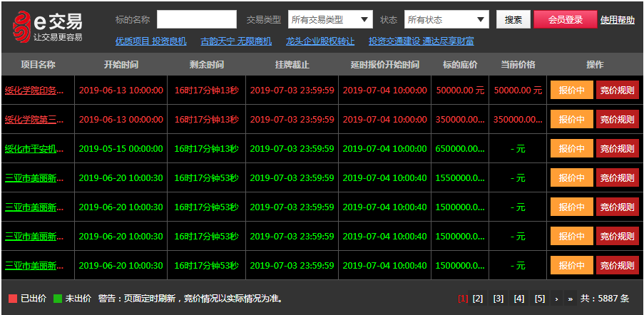The height and width of the screenshot is (315, 644).
Task: Jump to page 5 of results
Action: click(540, 299)
